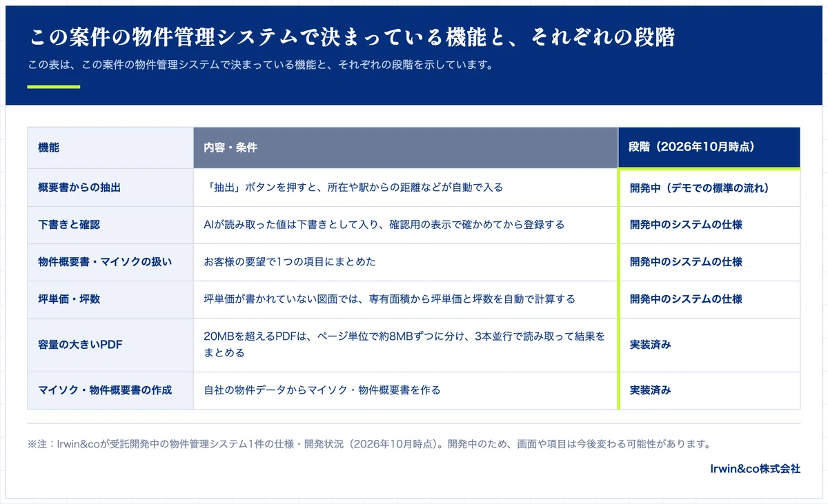
Task: Click the status 開発中（デモでの標準の流れ）
Action: pyautogui.click(x=699, y=188)
